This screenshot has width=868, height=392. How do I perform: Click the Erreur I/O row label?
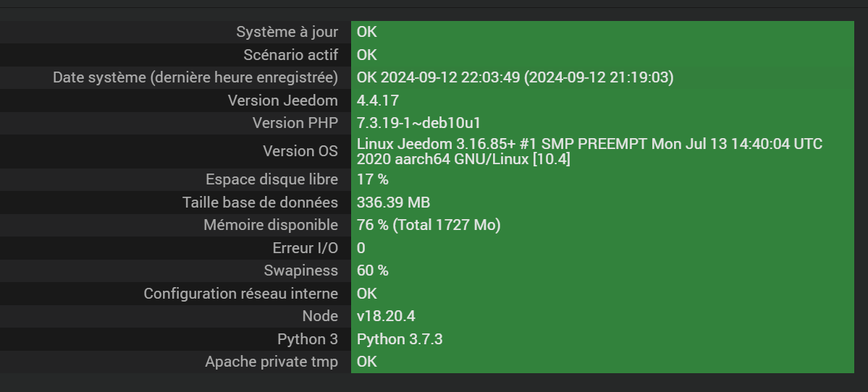[x=305, y=248]
